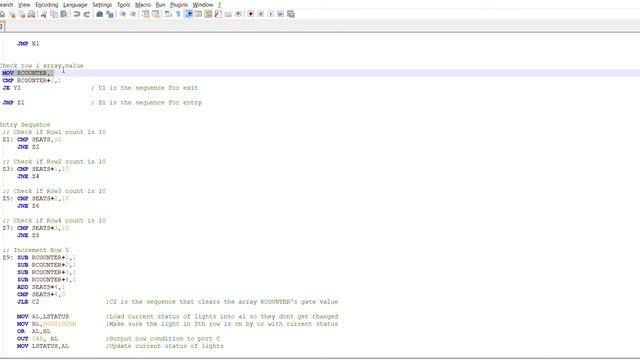Viewport: 640px width, 360px height.
Task: Click the line 'JMP X1'
Action: [x=28, y=44]
